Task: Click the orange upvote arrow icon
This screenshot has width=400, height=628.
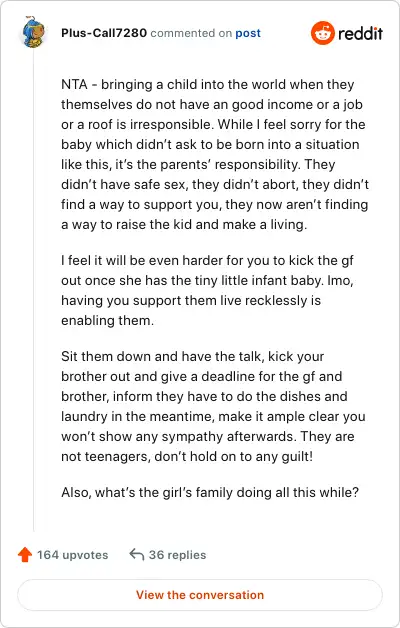Action: click(25, 555)
